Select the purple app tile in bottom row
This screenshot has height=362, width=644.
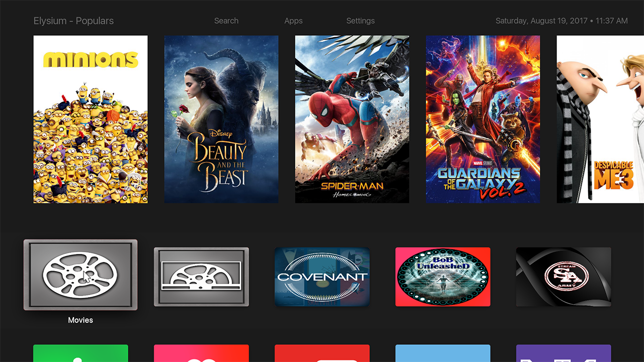point(563,353)
